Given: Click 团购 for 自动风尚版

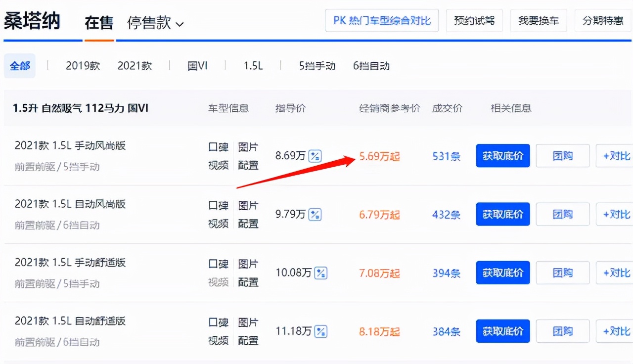Looking at the screenshot, I should pos(563,214).
